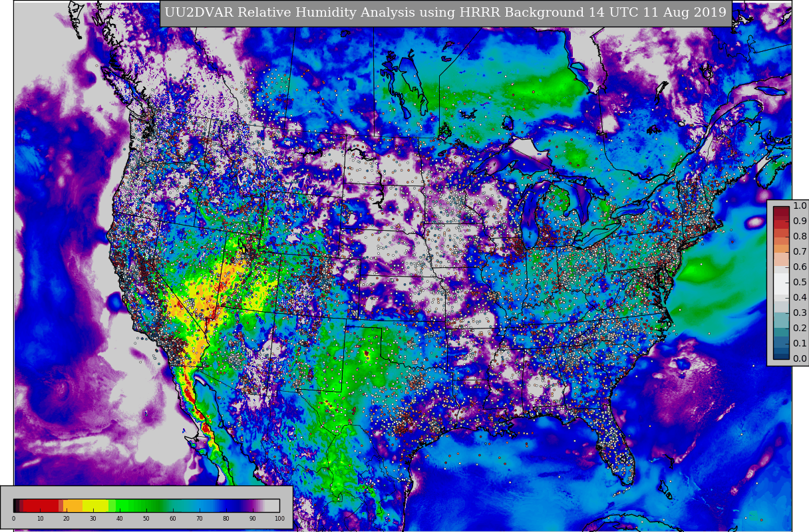This screenshot has height=532, width=809.
Task: Click the "0.6" label on right colorbar
Action: 800,267
